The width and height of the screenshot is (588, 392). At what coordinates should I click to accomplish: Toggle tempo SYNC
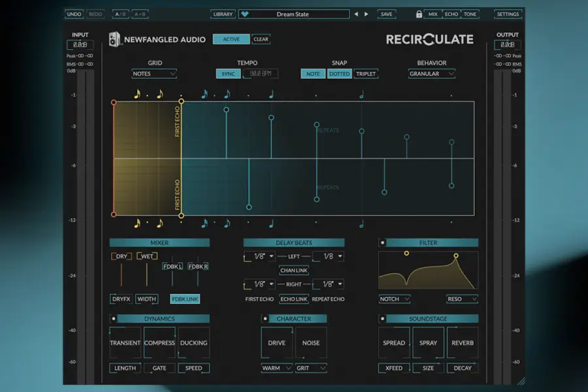click(228, 74)
